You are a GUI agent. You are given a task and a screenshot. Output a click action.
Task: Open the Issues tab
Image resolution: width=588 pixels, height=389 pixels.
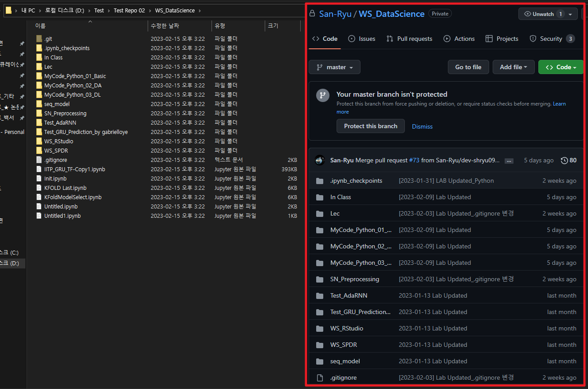click(361, 39)
